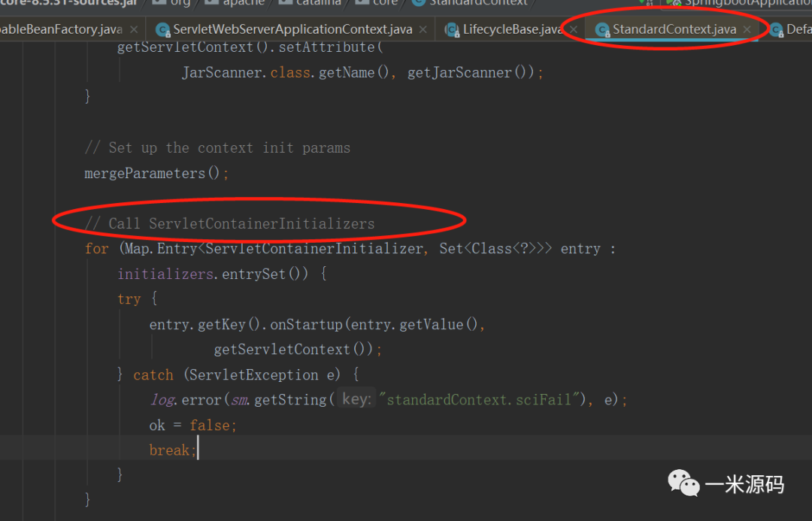
Task: Select the StandardContext.java tab
Action: point(674,30)
